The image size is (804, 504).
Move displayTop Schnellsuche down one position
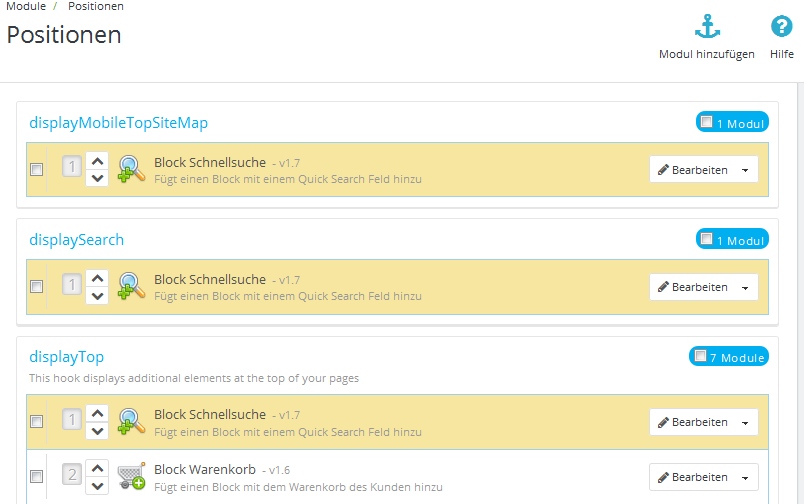(x=97, y=431)
